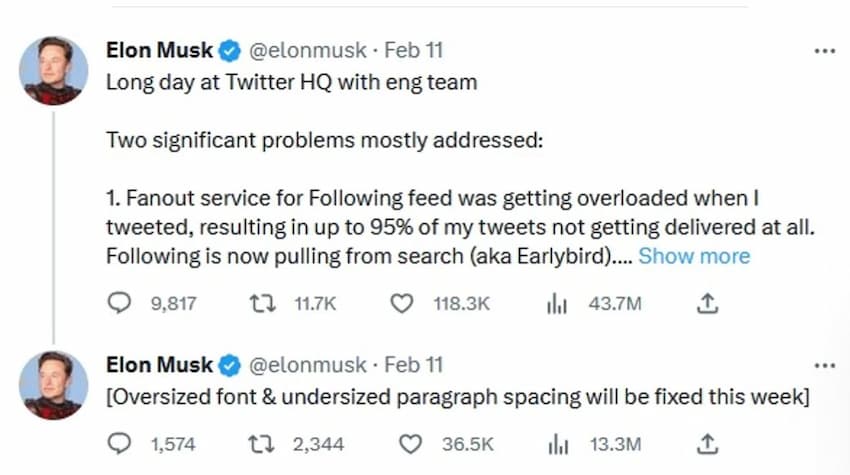Share the oversized font tweet
Image resolution: width=850 pixels, height=475 pixels.
pos(707,442)
